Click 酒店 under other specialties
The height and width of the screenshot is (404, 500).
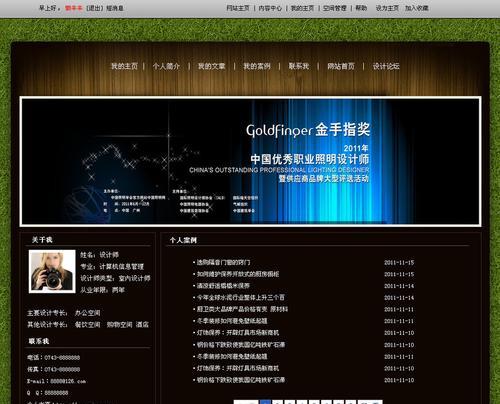pyautogui.click(x=142, y=324)
